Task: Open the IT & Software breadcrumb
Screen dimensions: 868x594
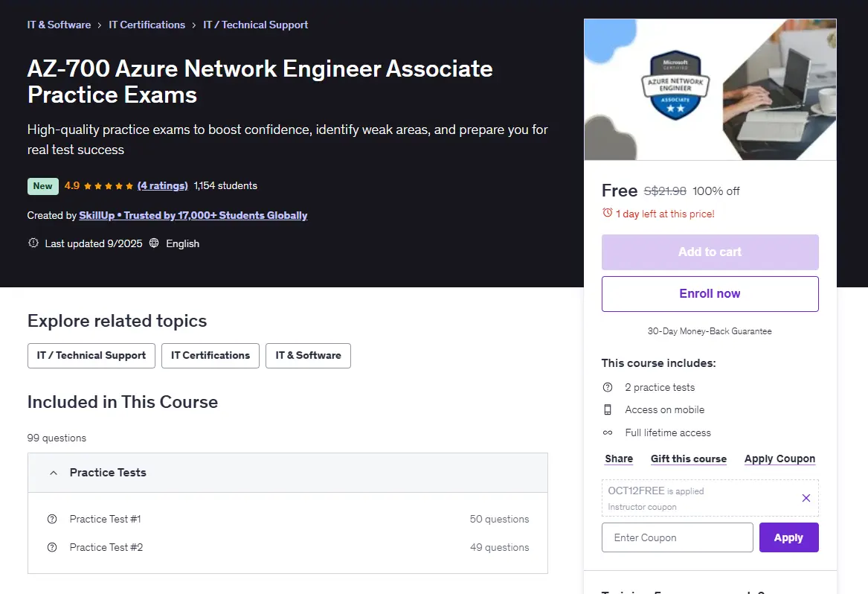Action: tap(59, 25)
